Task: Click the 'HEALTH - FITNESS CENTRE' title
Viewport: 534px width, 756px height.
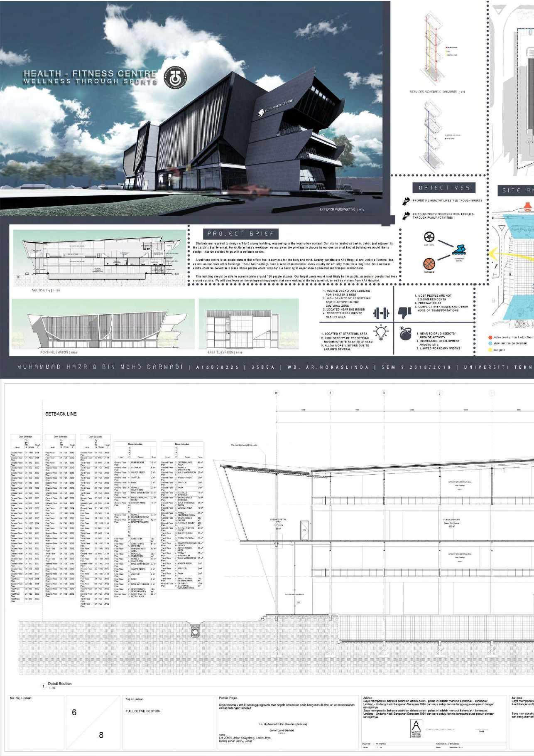Action: [90, 74]
